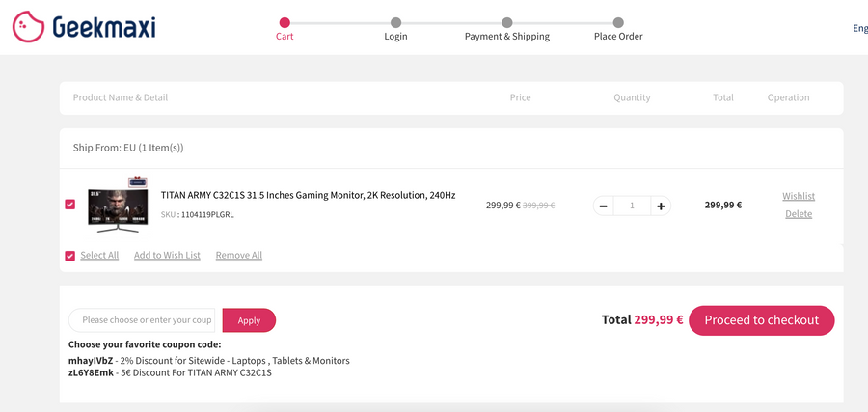The image size is (868, 412).
Task: Click the quantity field showing 1
Action: click(632, 206)
